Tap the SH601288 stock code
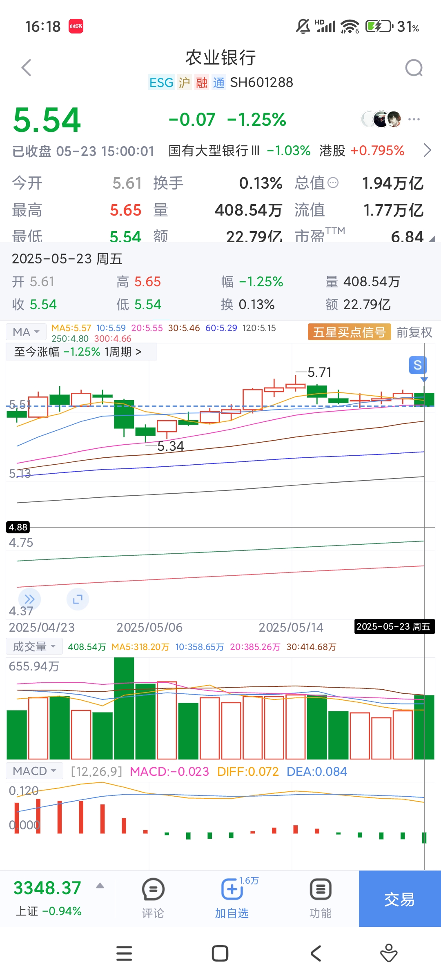 [262, 82]
